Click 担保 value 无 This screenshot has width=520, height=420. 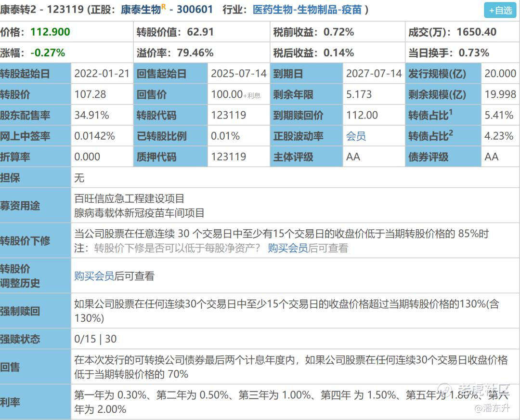click(x=79, y=178)
